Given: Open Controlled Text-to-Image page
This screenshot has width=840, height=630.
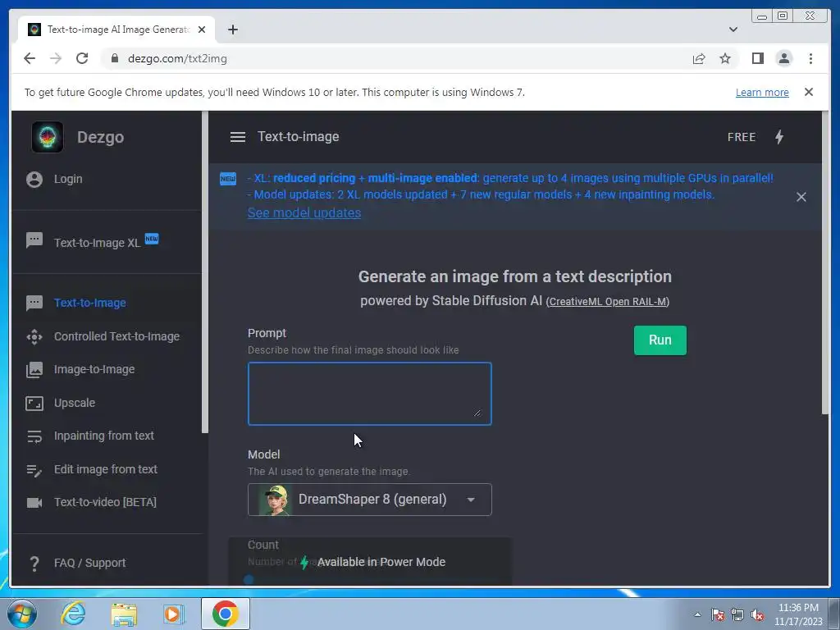Looking at the screenshot, I should coord(116,336).
